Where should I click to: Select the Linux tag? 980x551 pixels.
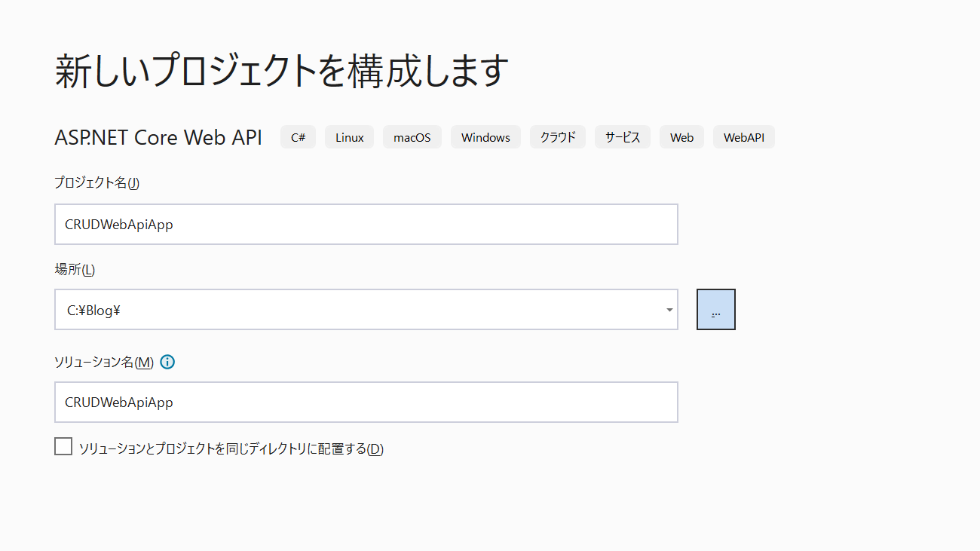click(x=349, y=137)
